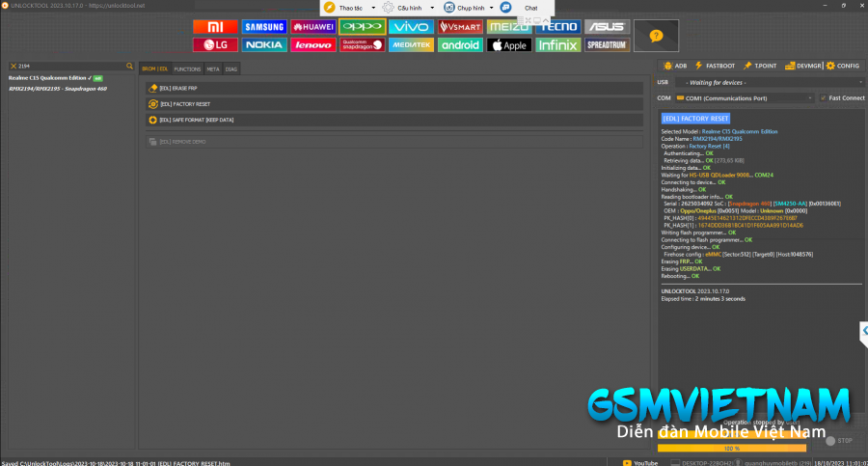Select the Lenovo brand logo
868x466 pixels.
coord(312,45)
